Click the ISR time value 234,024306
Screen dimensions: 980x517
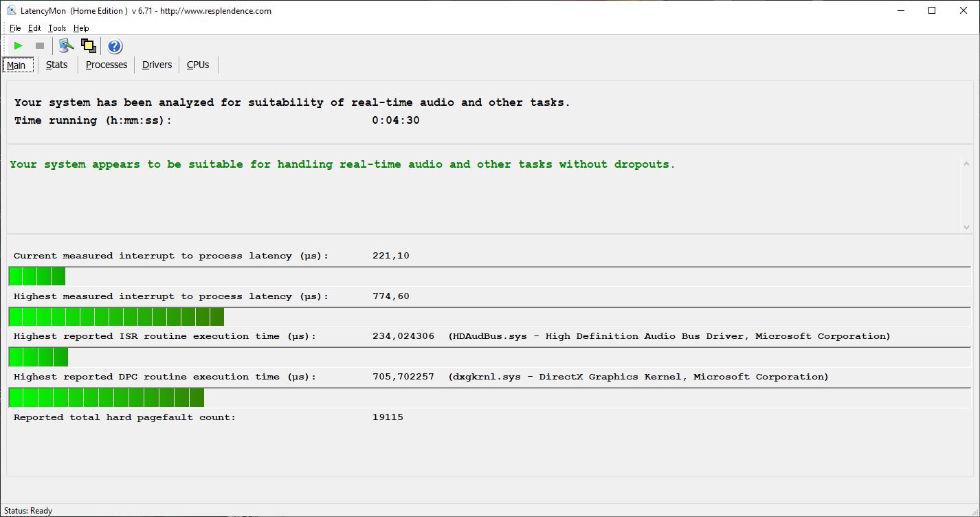pyautogui.click(x=403, y=336)
